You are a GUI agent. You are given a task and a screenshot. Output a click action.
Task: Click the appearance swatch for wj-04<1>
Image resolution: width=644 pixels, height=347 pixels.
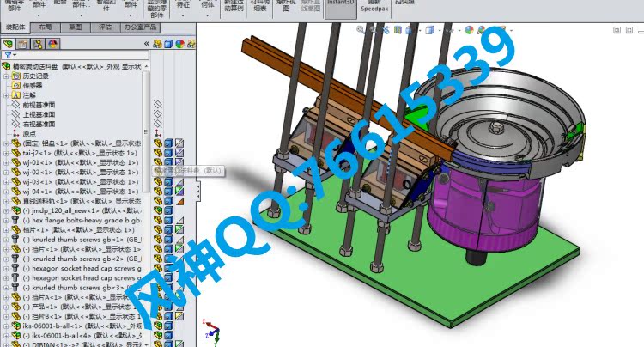[x=179, y=192]
